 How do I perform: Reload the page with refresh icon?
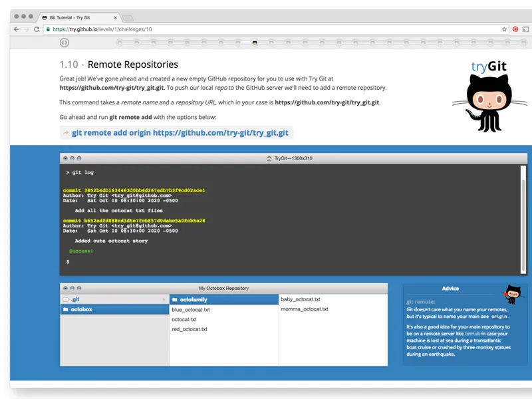(37, 29)
